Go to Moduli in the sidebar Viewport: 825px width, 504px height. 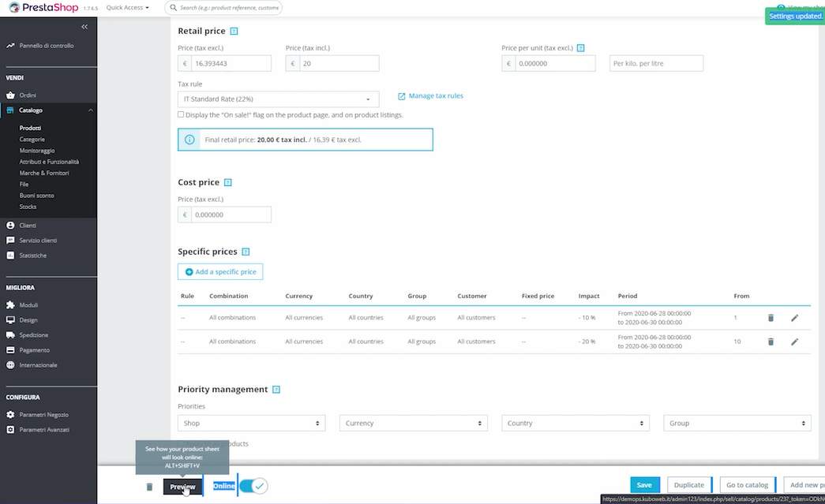tap(28, 305)
